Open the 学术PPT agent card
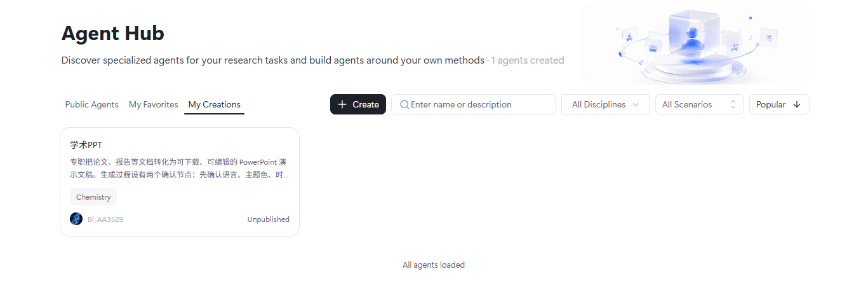Screen dimensions: 868x304 click(180, 182)
